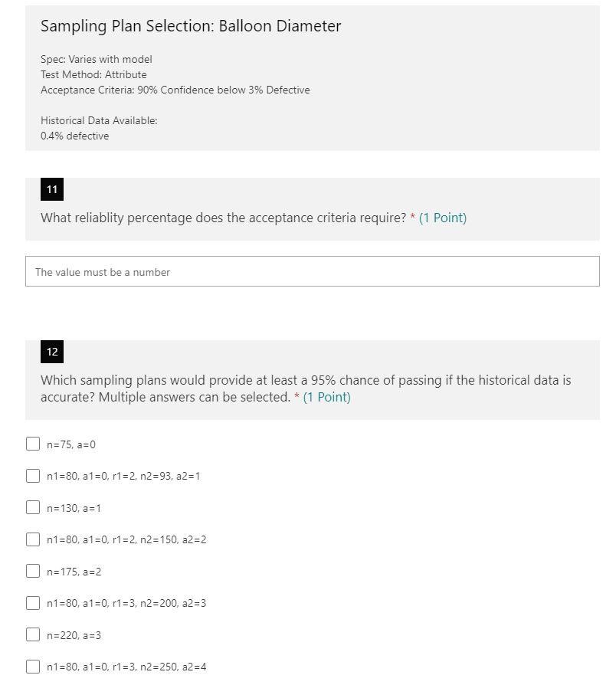Check the "n=175, a=2" sampling plan
This screenshot has height=685, width=616.
coord(34,571)
